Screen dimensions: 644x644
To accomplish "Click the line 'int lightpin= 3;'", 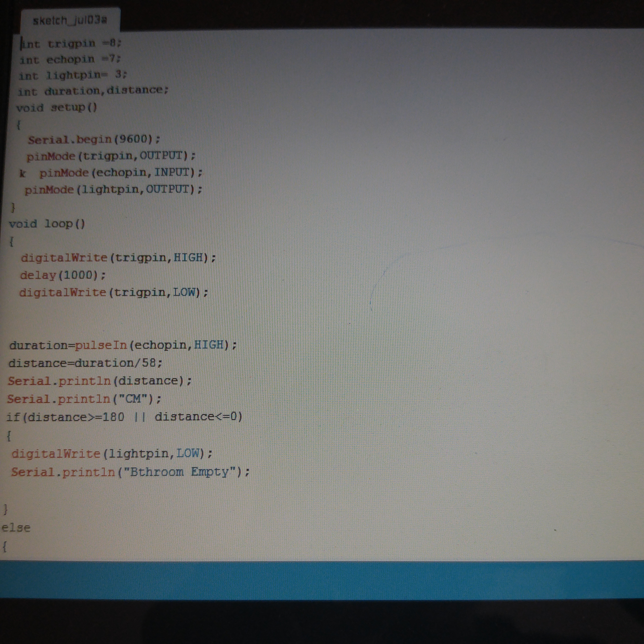I will click(x=73, y=75).
